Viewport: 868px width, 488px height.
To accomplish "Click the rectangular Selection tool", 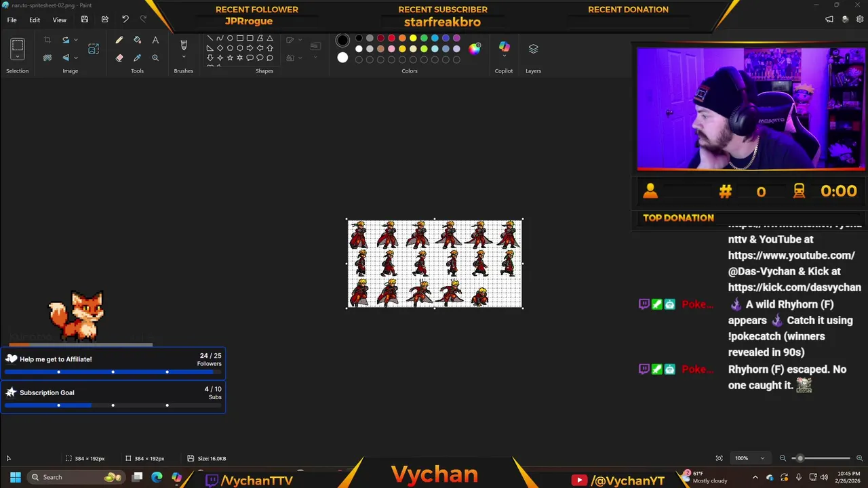I will tap(18, 46).
